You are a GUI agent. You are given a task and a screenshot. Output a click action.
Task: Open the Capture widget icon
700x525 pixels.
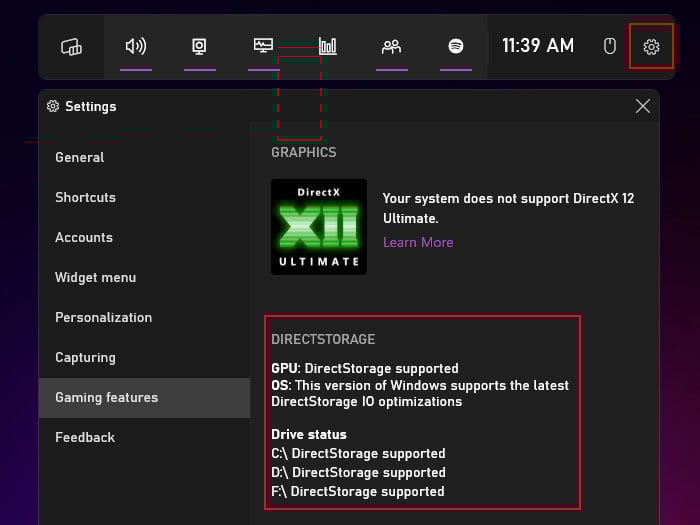pyautogui.click(x=199, y=46)
